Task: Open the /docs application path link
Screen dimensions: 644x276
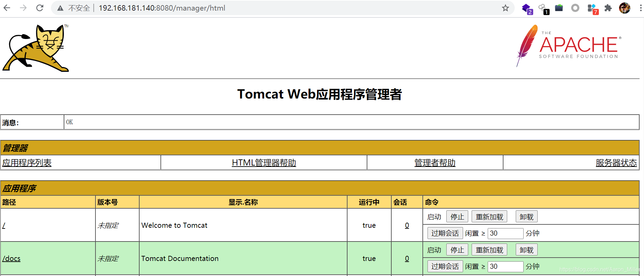Action: click(11, 259)
